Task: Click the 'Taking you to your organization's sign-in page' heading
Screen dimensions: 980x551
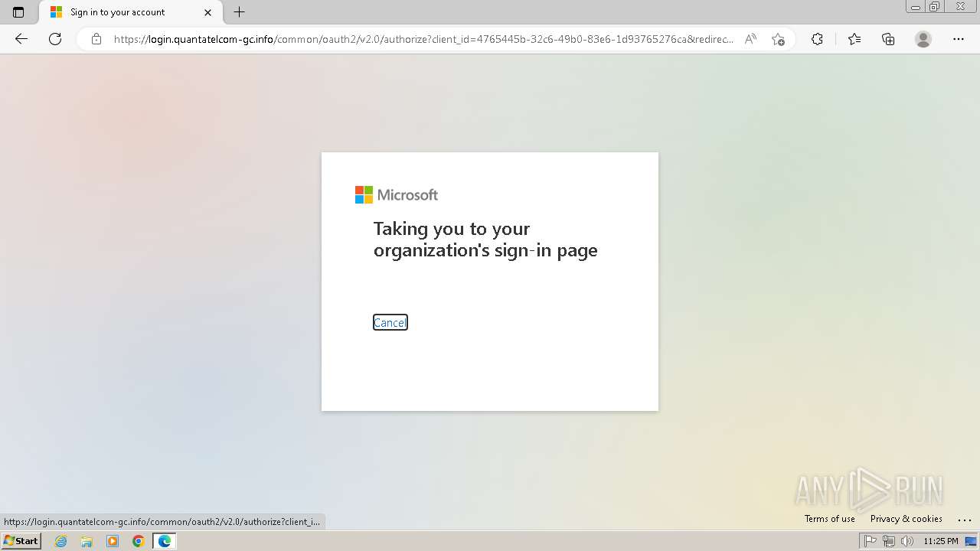Action: (x=485, y=240)
